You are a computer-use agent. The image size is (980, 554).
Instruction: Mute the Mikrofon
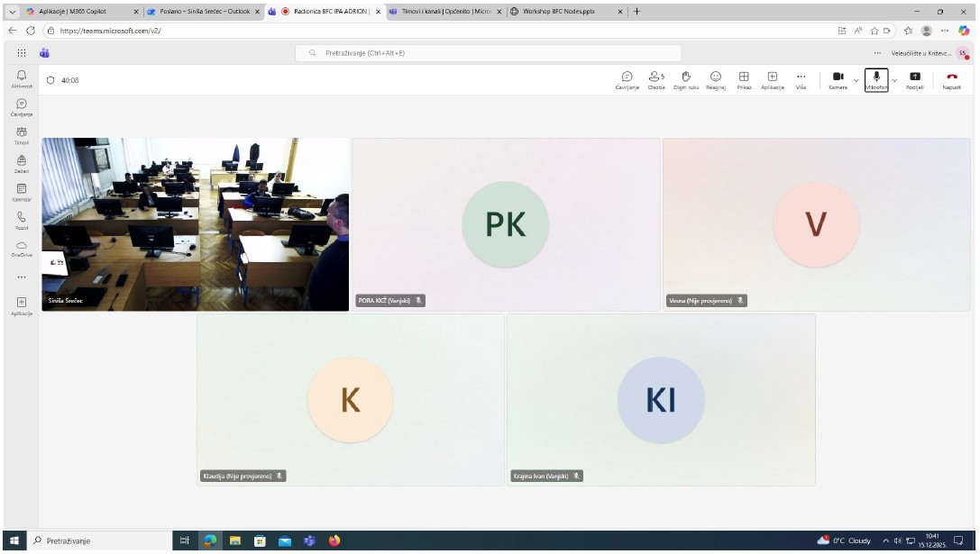(875, 80)
